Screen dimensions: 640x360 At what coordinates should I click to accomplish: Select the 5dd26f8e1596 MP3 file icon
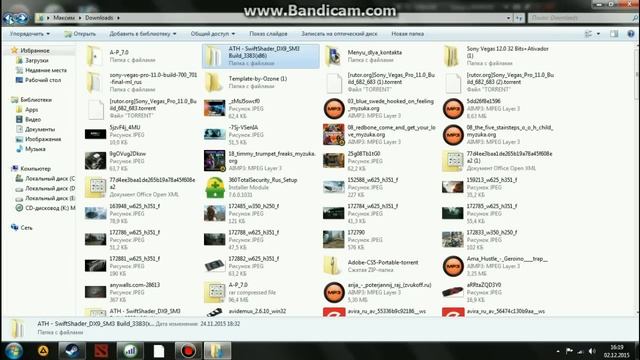(453, 109)
